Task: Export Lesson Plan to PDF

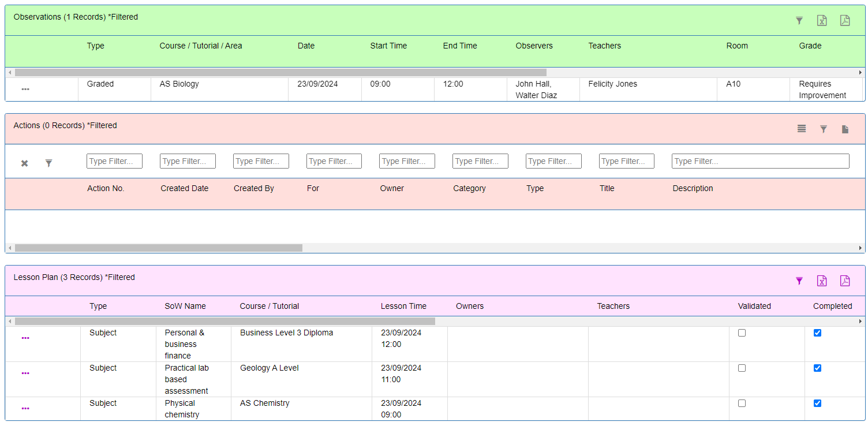Action: coord(845,281)
